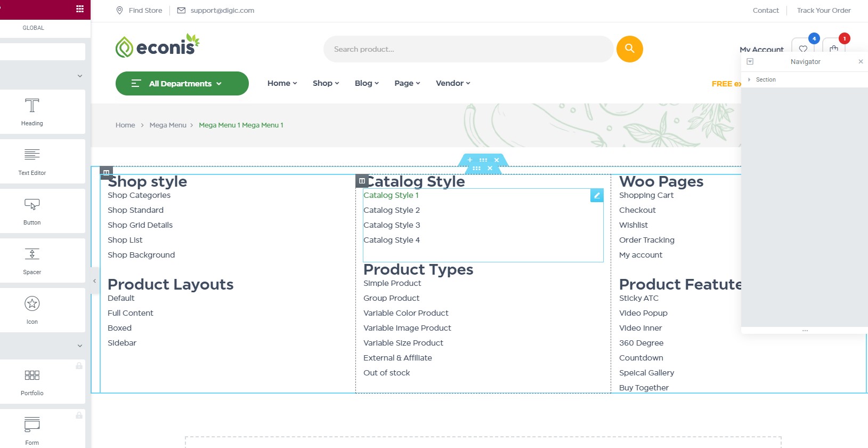Screen dimensions: 868x448
Task: Click the Track Your Order link
Action: 824,10
